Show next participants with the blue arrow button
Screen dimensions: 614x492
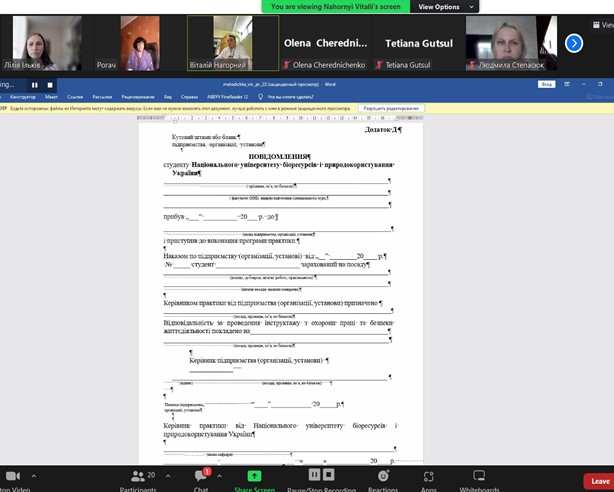coord(574,43)
